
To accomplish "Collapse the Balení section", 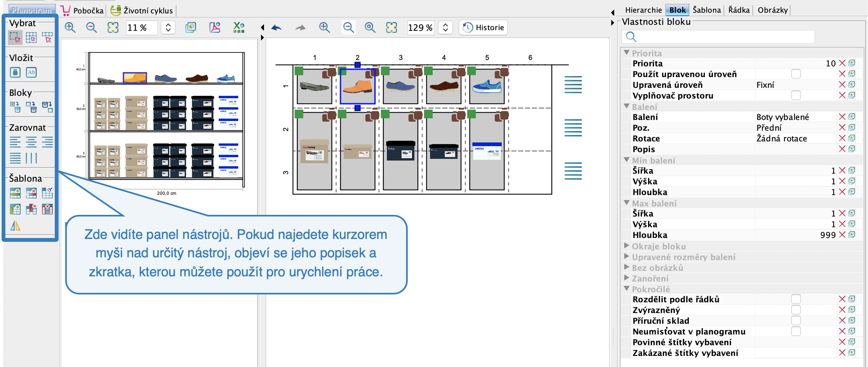I will (626, 106).
